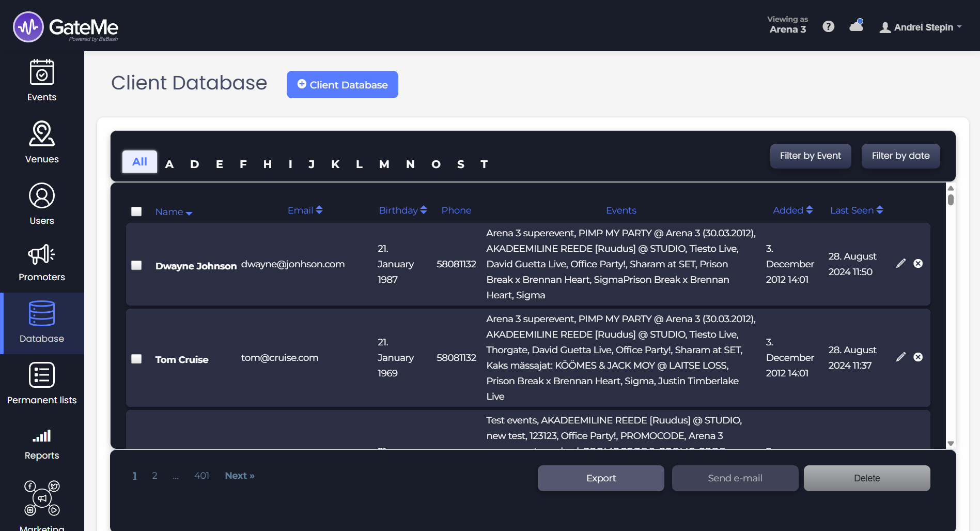Expand the Andrei Stepin user dropdown
Screen dimensions: 980x531
(921, 27)
